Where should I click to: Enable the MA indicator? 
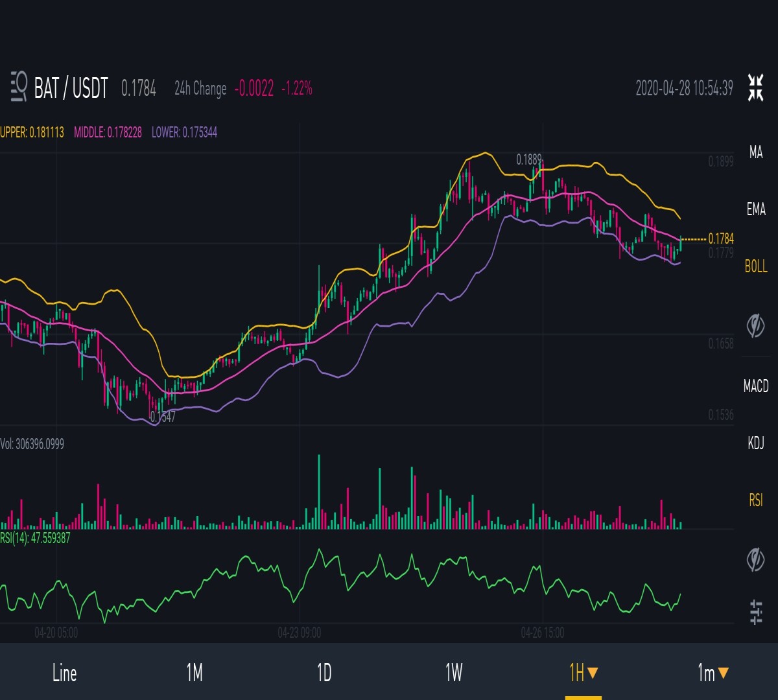pyautogui.click(x=756, y=152)
